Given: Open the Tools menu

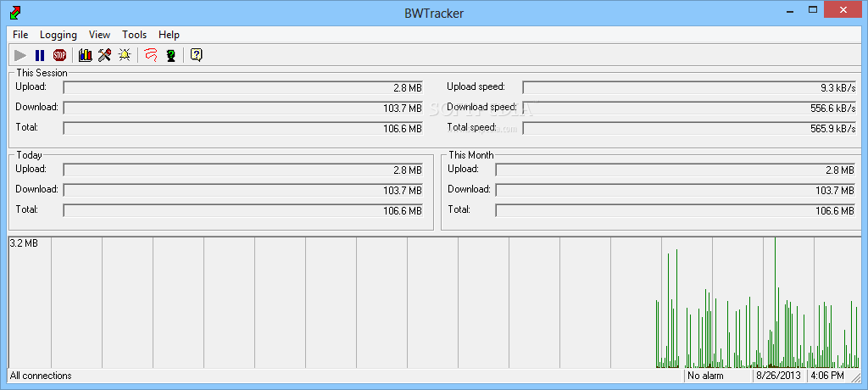Looking at the screenshot, I should [135, 35].
